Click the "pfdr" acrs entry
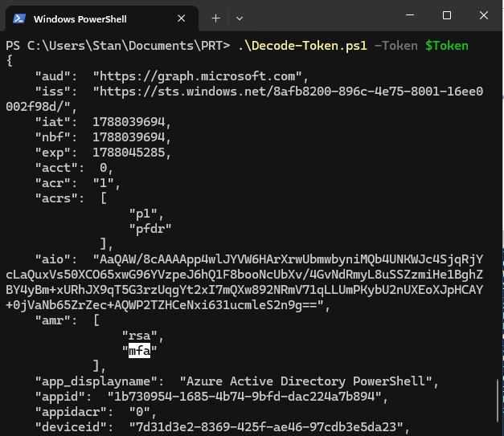This screenshot has width=504, height=436. point(150,229)
